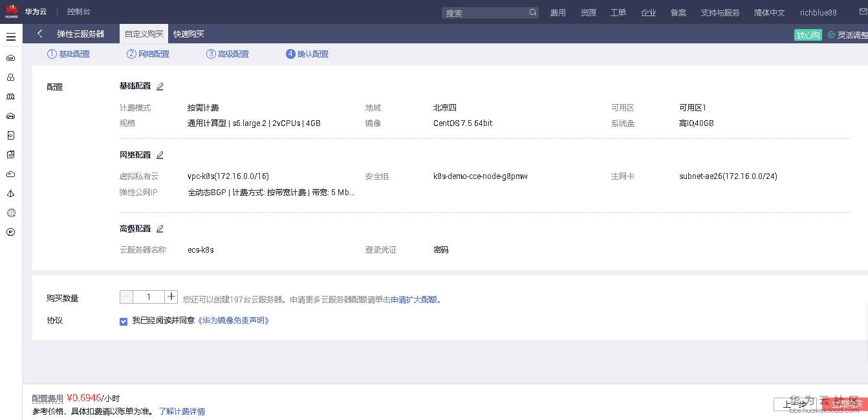
Task: Edit 高级配置 with the pencil icon
Action: 160,229
